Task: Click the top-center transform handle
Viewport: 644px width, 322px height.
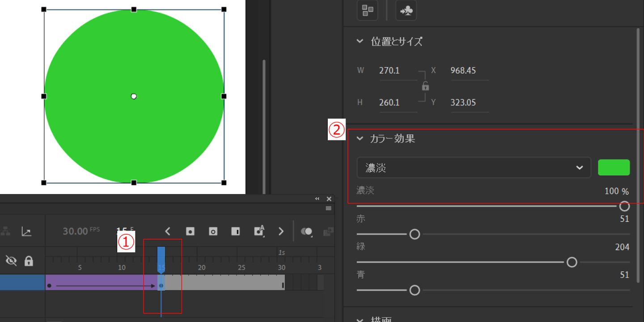Action: tap(134, 9)
